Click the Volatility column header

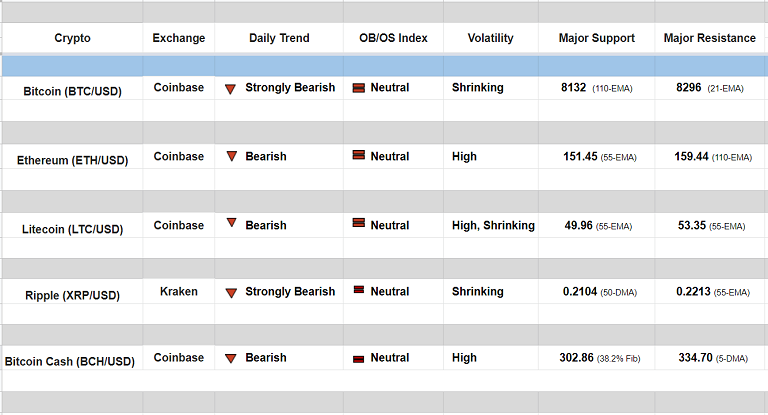490,38
